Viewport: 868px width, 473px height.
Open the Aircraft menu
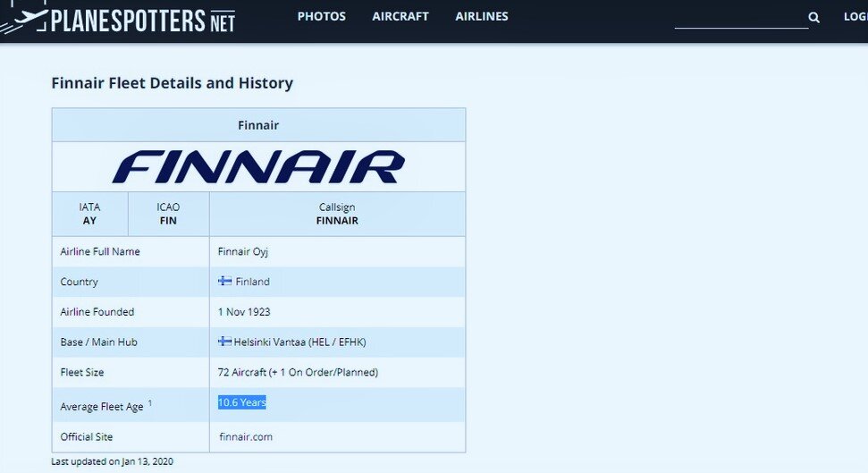pos(400,17)
